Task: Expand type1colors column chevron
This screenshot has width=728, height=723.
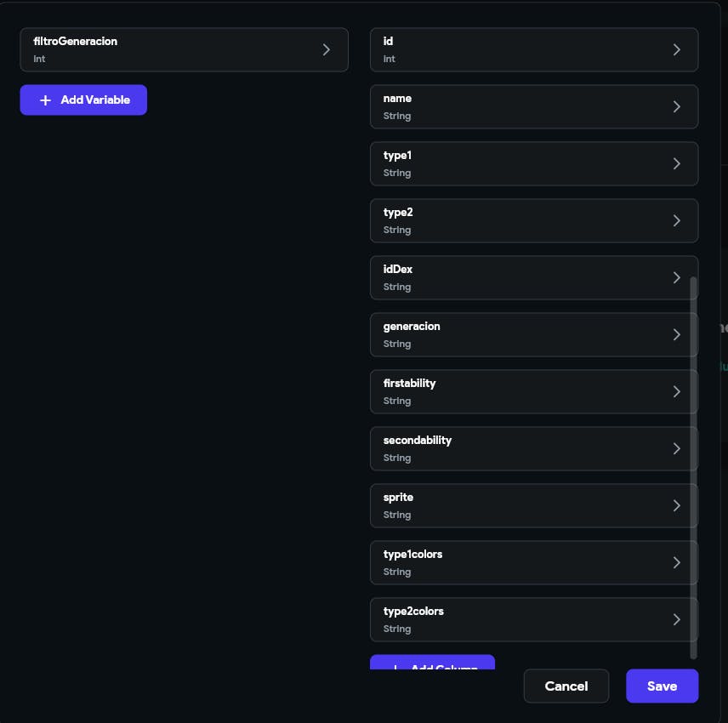Action: coord(677,562)
